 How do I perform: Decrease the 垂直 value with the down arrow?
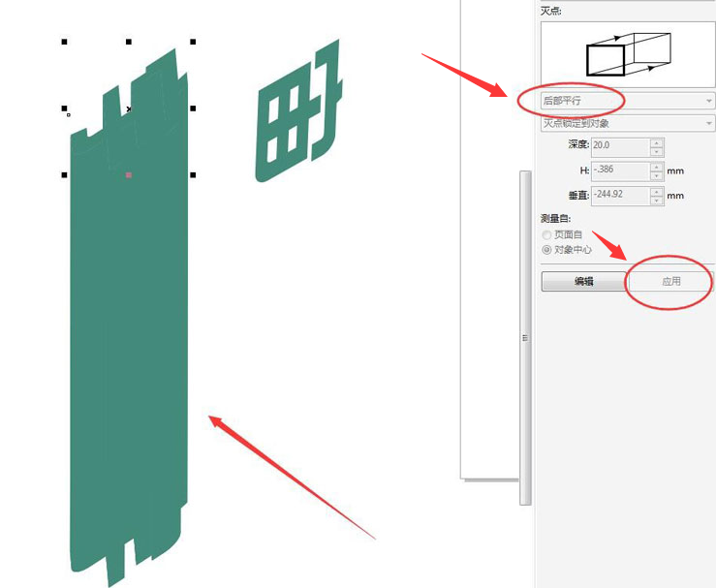[x=657, y=201]
